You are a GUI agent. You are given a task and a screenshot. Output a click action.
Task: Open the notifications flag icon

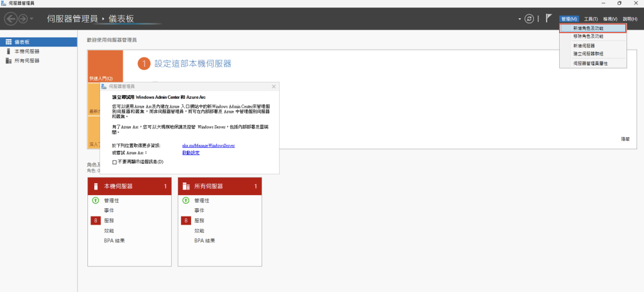coord(548,19)
